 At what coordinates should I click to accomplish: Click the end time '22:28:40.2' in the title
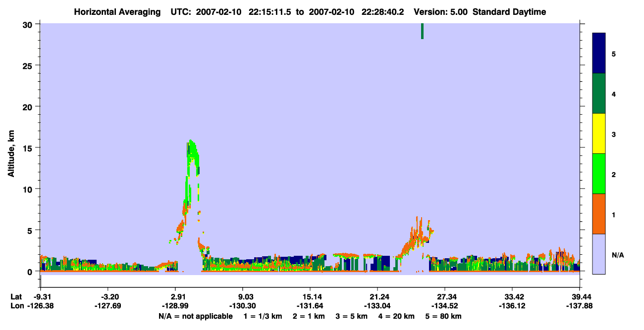click(383, 12)
